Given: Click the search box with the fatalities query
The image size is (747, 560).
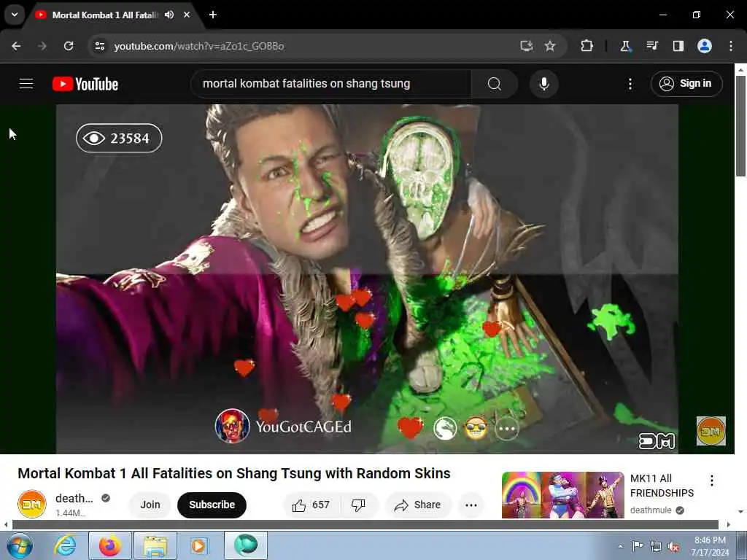Looking at the screenshot, I should [x=330, y=84].
